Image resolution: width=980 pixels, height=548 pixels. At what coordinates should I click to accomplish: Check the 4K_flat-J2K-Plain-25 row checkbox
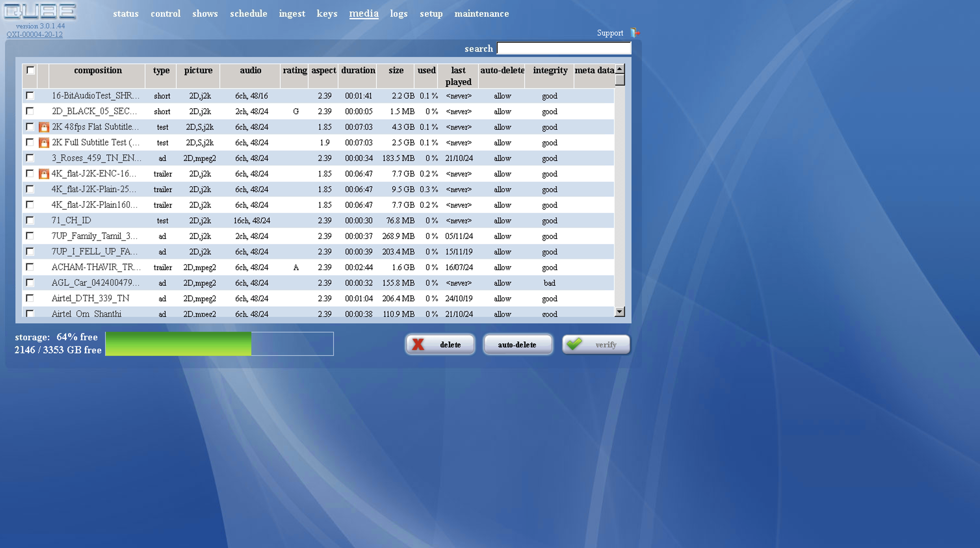[30, 189]
